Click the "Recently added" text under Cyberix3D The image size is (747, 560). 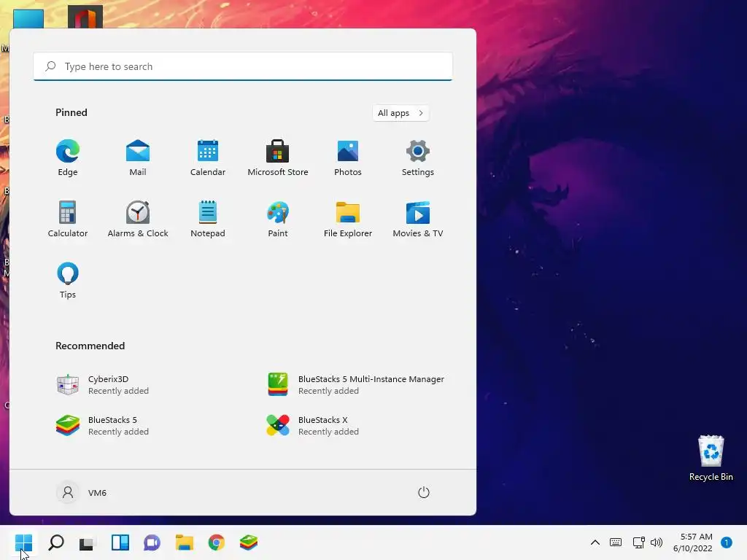click(118, 391)
